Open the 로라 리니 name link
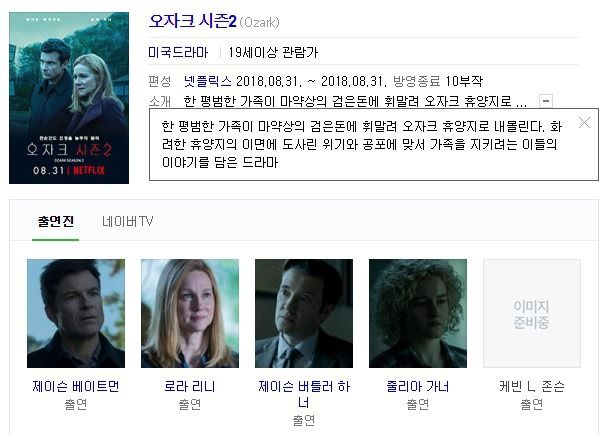The height and width of the screenshot is (435, 607). 190,386
